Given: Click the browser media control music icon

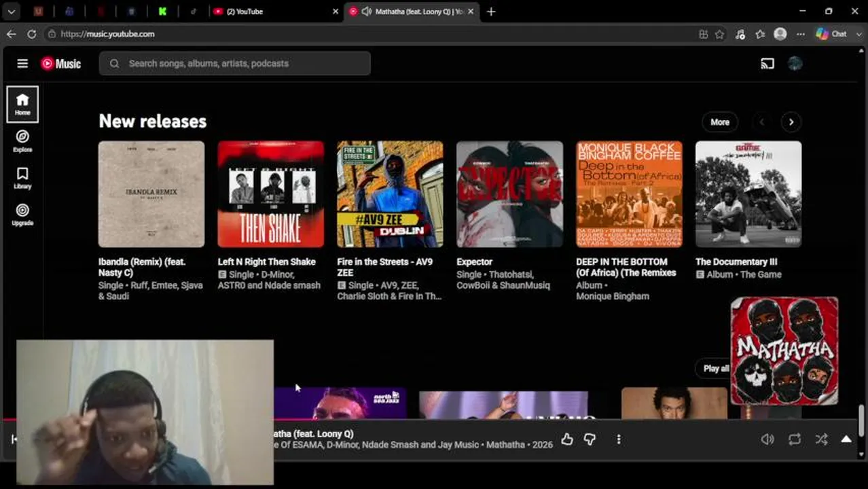Looking at the screenshot, I should [740, 34].
